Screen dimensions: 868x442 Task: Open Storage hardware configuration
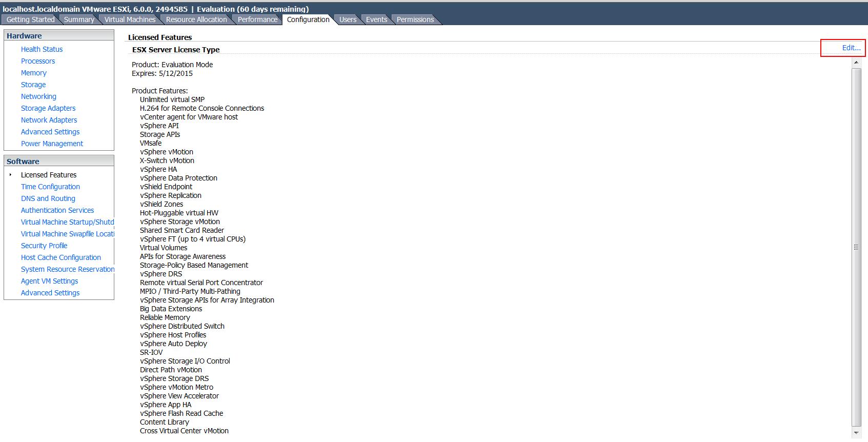[x=33, y=85]
